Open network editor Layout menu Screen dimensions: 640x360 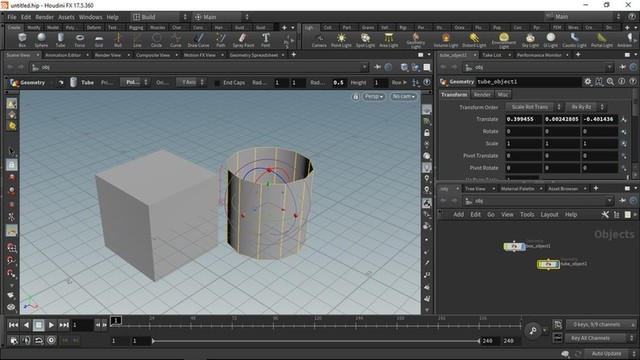[x=549, y=214]
